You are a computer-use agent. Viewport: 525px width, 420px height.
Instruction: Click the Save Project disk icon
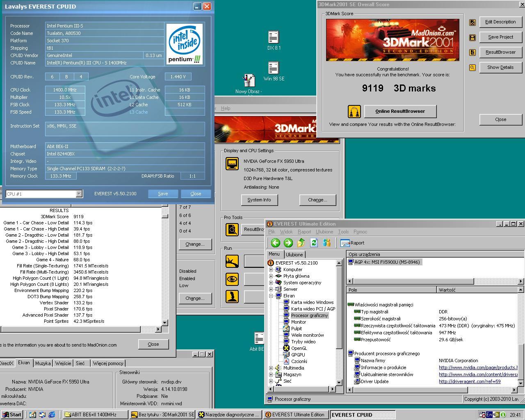[472, 37]
